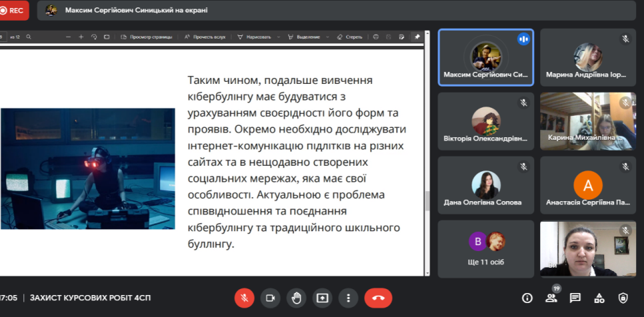The image size is (644, 317).
Task: Expand the Выделение dropdown arrow
Action: (326, 37)
